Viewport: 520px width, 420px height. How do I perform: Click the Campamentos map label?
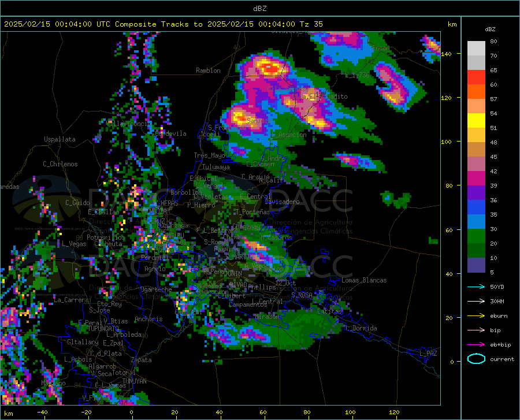(248, 304)
